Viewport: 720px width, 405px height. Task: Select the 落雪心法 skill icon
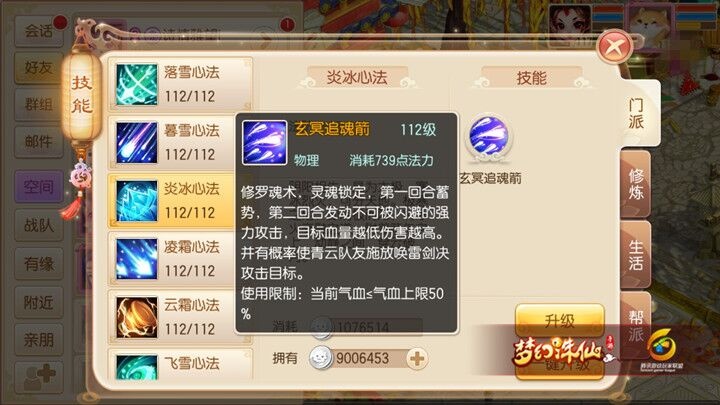point(136,84)
